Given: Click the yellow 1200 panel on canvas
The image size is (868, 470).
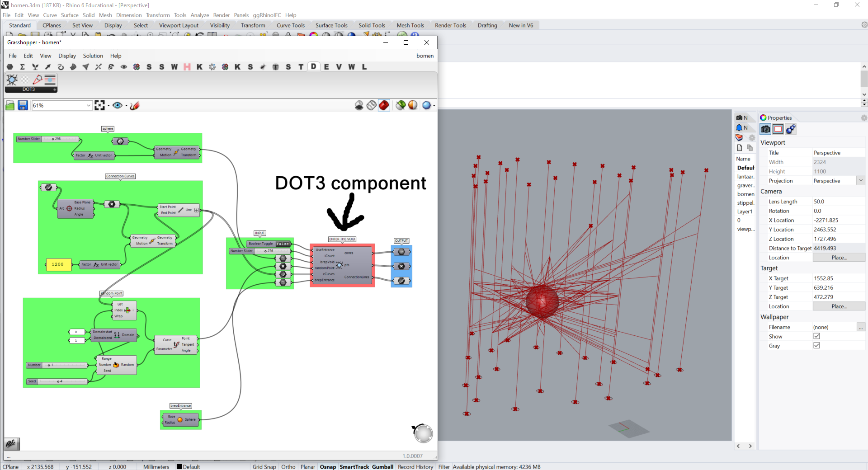Looking at the screenshot, I should coord(58,264).
